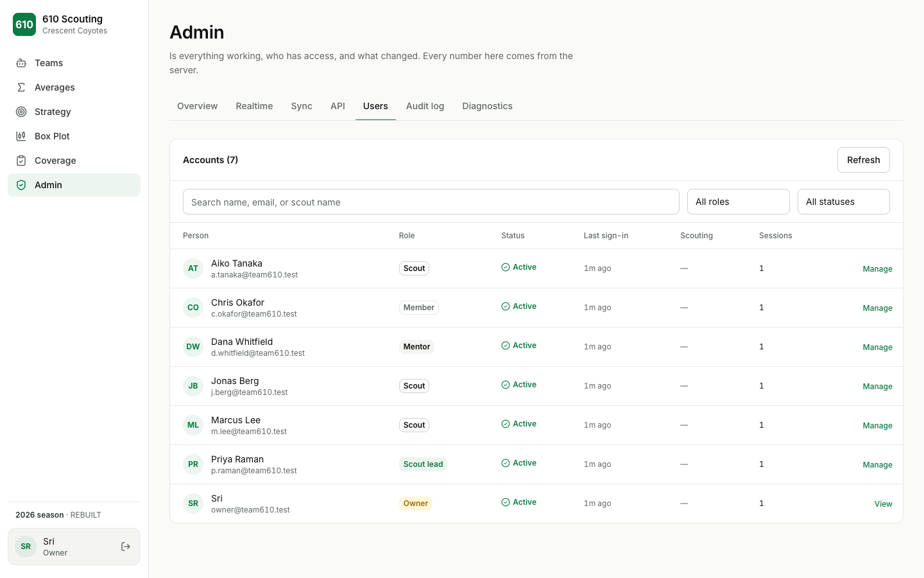924x578 pixels.
Task: Manage Priya Raman's account
Action: coord(877,465)
